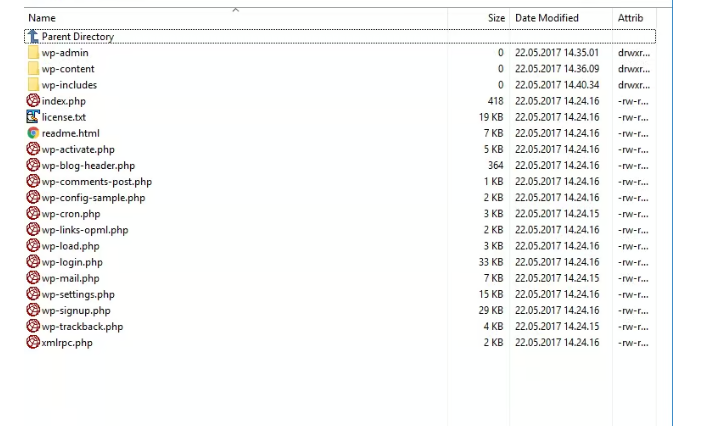Click the 1 KB size of wp-comments-post.php
The width and height of the screenshot is (723, 426).
tap(493, 182)
